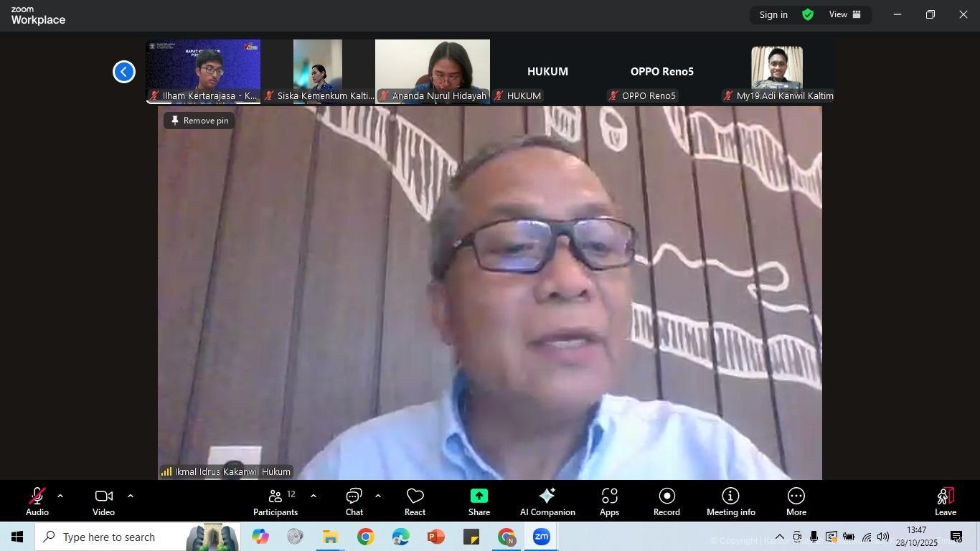Expand audio settings caret next to Audio
980x551 pixels.
pos(60,496)
